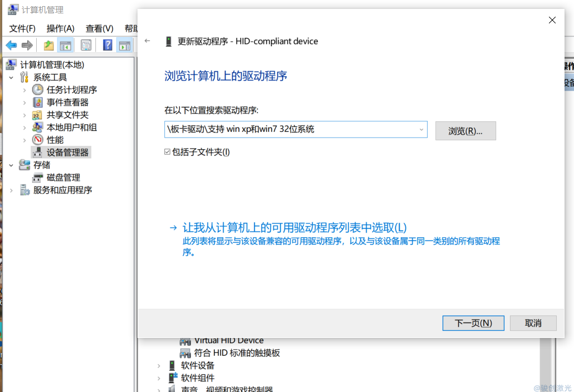Click the Forward arrow toolbar icon
574x392 pixels.
tap(27, 46)
